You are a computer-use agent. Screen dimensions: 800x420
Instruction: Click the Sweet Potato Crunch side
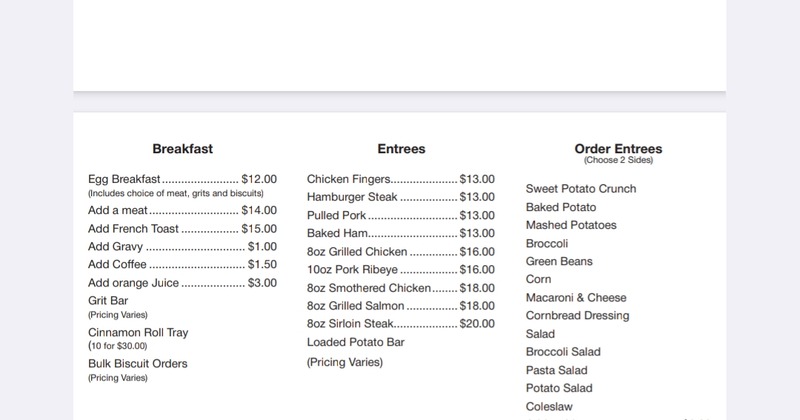coord(581,189)
